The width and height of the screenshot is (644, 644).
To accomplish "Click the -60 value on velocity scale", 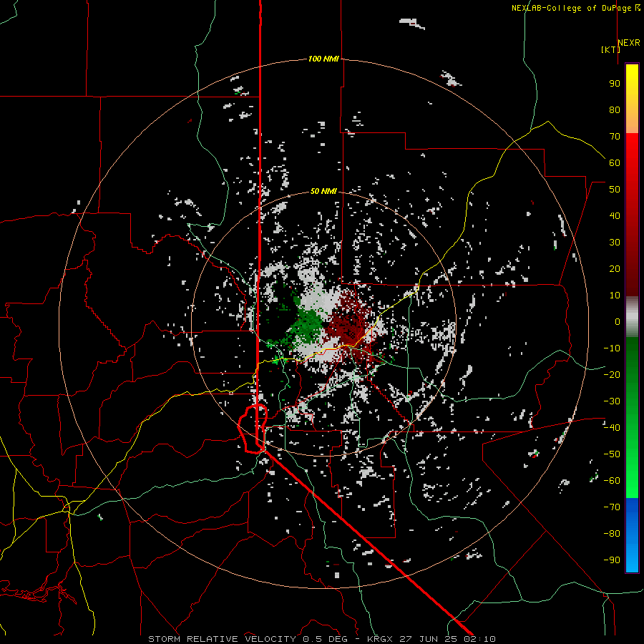I will pos(612,481).
